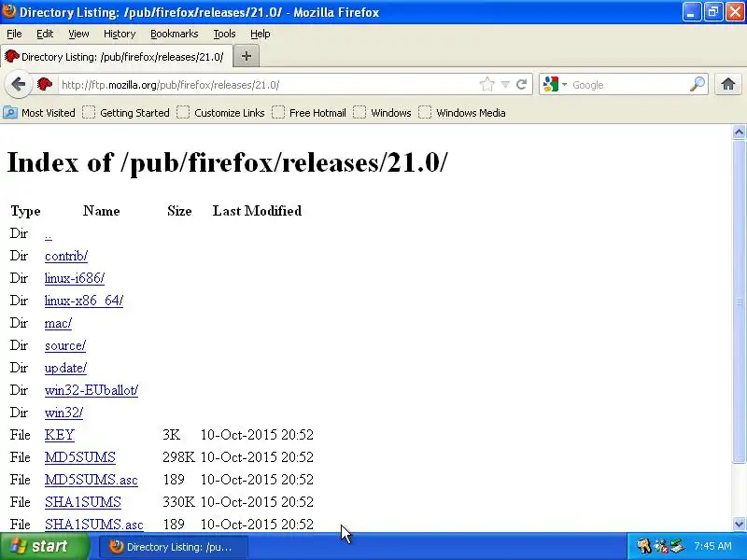This screenshot has height=560, width=747.
Task: Open the Google search engine selector
Action: pyautogui.click(x=556, y=85)
